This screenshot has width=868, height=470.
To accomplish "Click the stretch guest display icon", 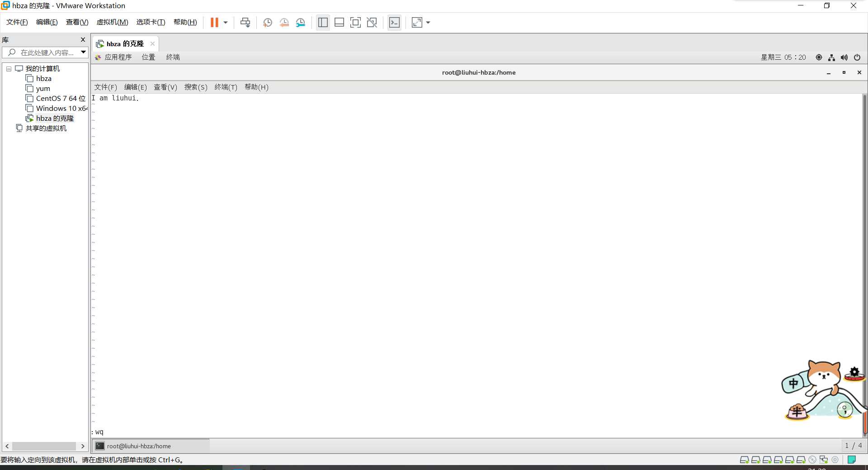I will 417,22.
